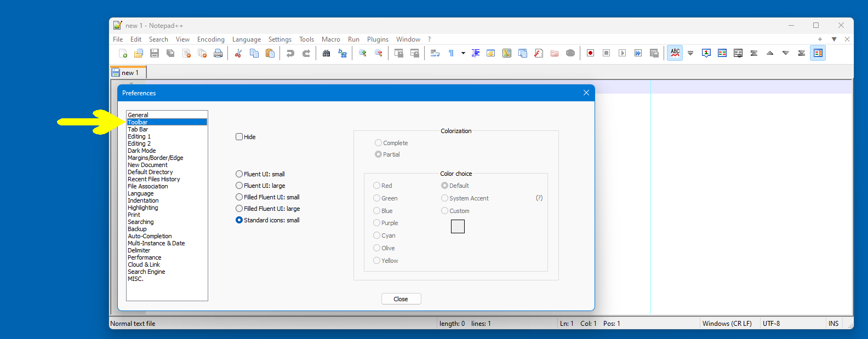Toggle synchronized vertical scrolling icon
Screen dimensions: 868x339
[x=399, y=53]
